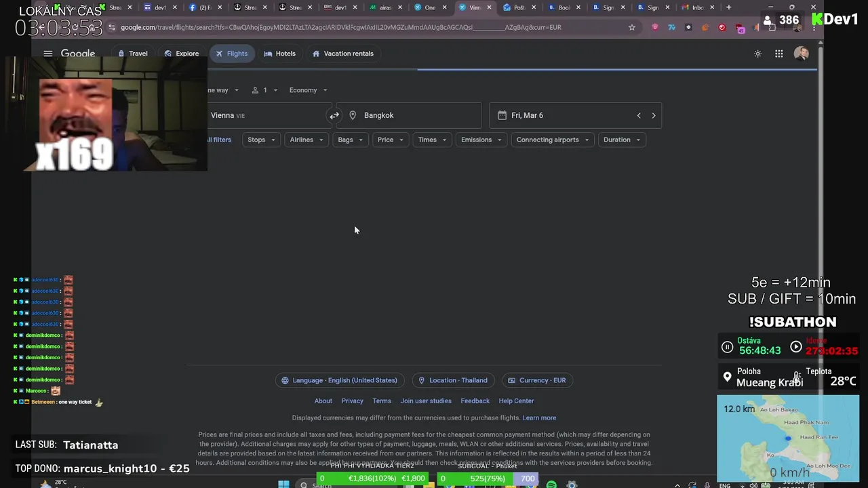The height and width of the screenshot is (488, 868).
Task: Change the Currency EUR setting
Action: click(x=536, y=380)
